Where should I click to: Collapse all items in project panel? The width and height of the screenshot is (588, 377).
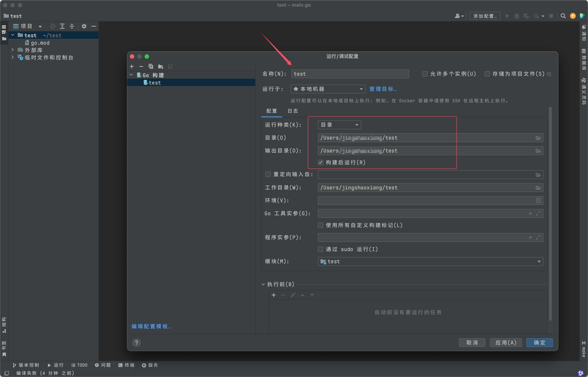coord(72,26)
